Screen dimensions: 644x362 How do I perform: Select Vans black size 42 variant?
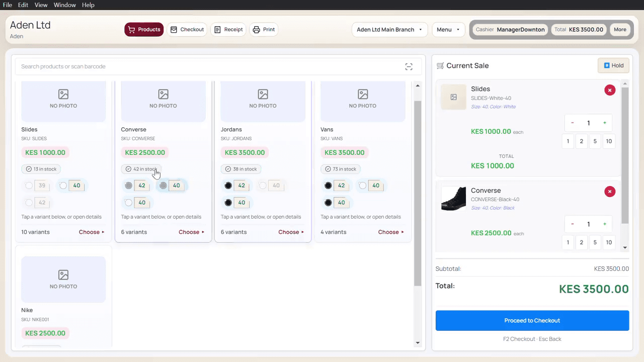(x=336, y=186)
